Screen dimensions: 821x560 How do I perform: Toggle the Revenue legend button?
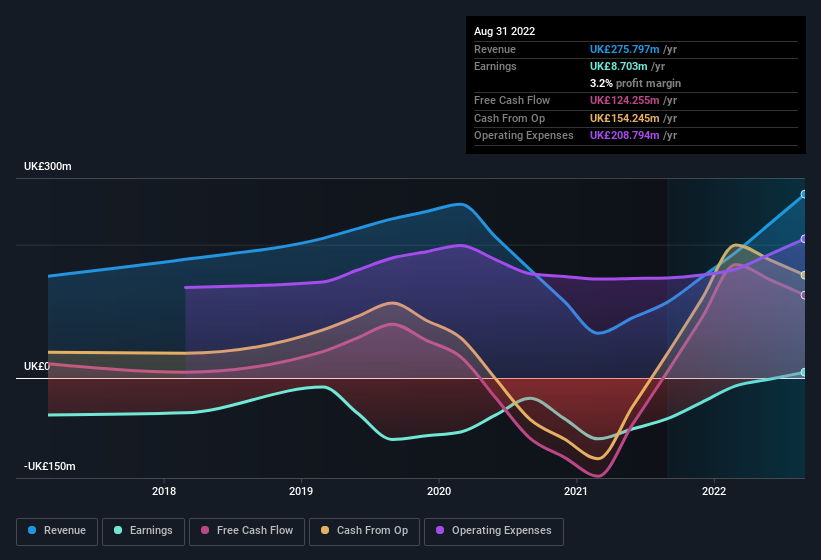tap(57, 531)
